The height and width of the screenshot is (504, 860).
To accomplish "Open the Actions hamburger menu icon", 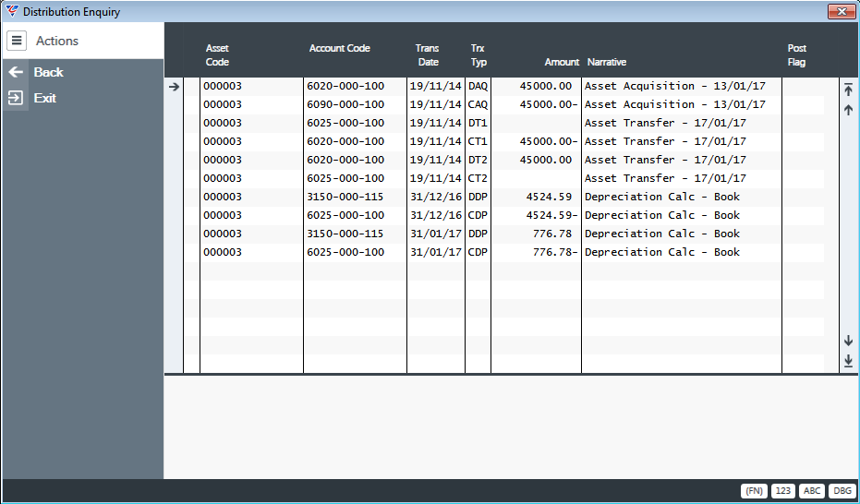I will (17, 41).
